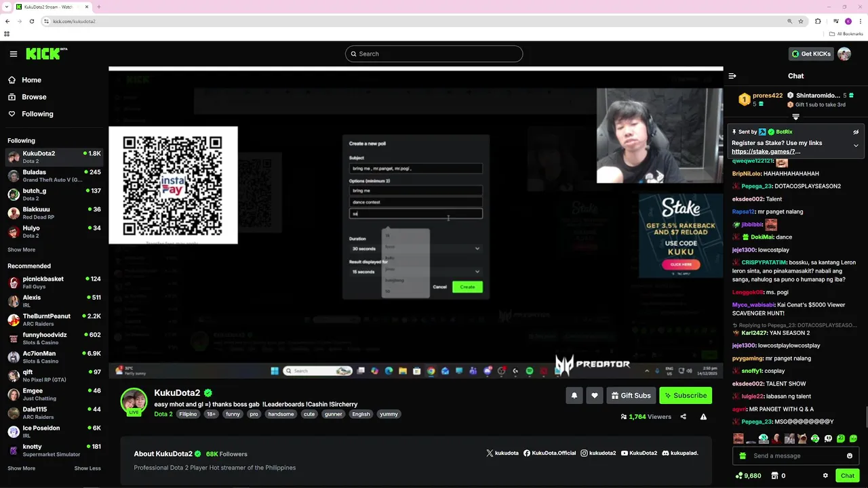This screenshot has width=868, height=488.
Task: Open All Bookmarks folder
Action: [846, 34]
